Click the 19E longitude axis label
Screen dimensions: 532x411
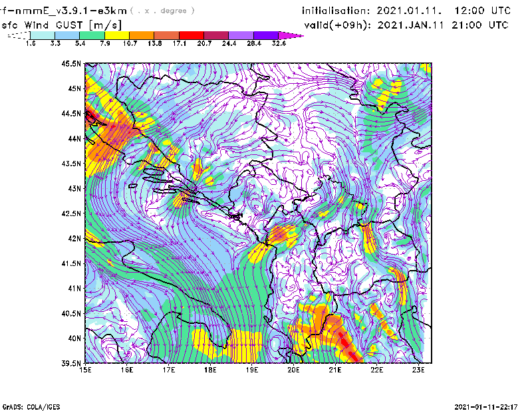tap(252, 370)
